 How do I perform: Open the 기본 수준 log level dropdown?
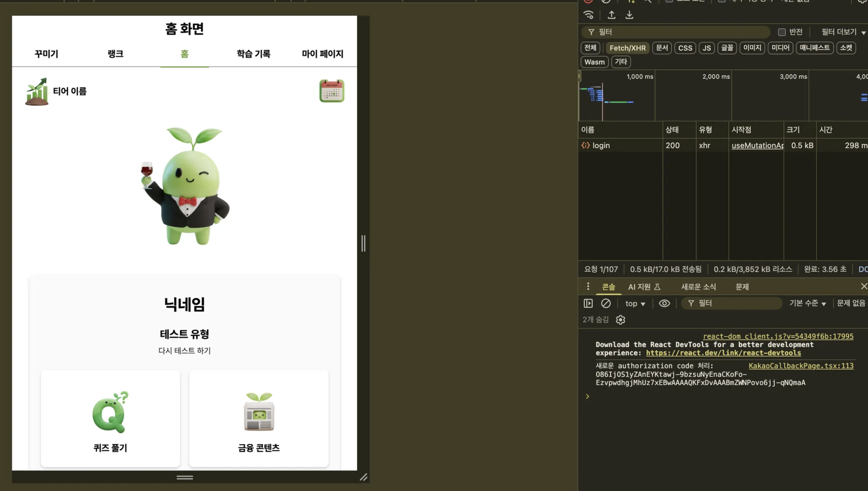coord(807,303)
